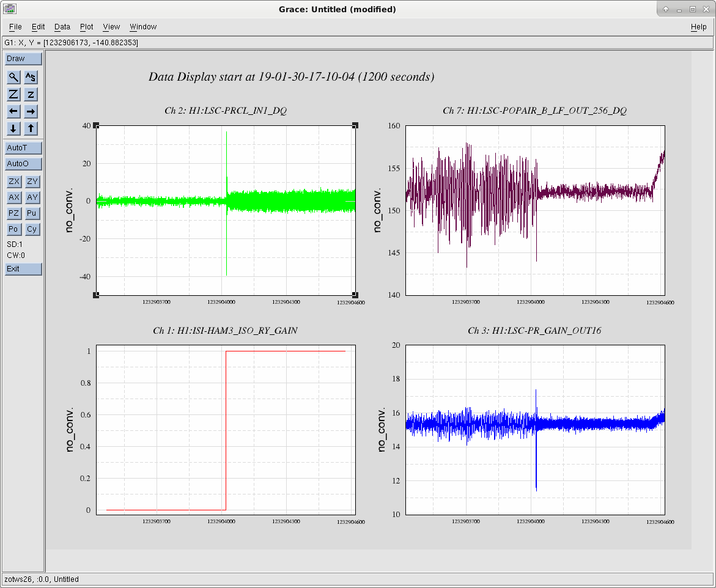Click the green PRCL graph's top-left selection handle
The image size is (716, 588).
point(96,125)
